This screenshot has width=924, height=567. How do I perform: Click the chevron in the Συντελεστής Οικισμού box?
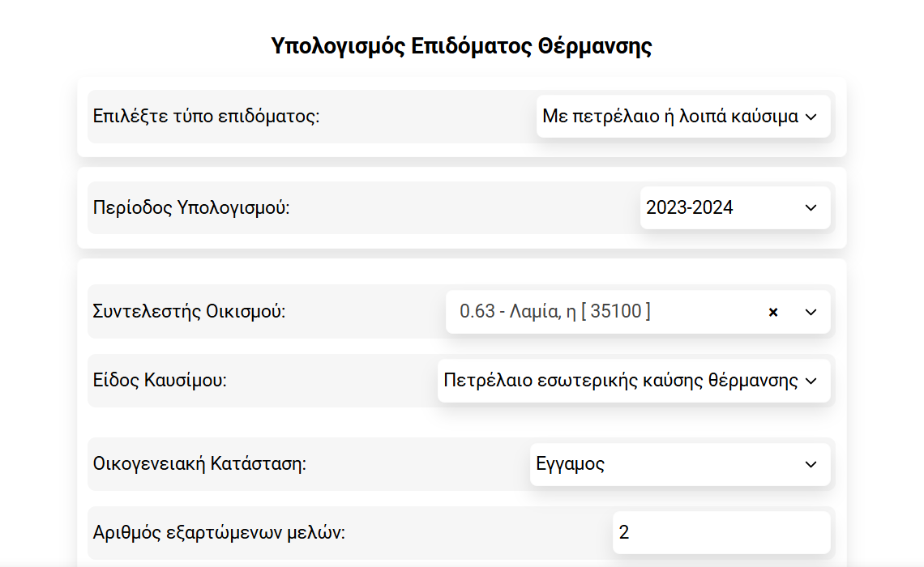click(x=811, y=312)
